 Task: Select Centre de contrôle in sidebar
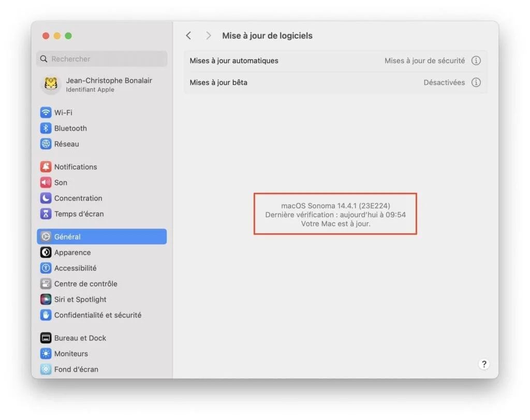tap(85, 283)
